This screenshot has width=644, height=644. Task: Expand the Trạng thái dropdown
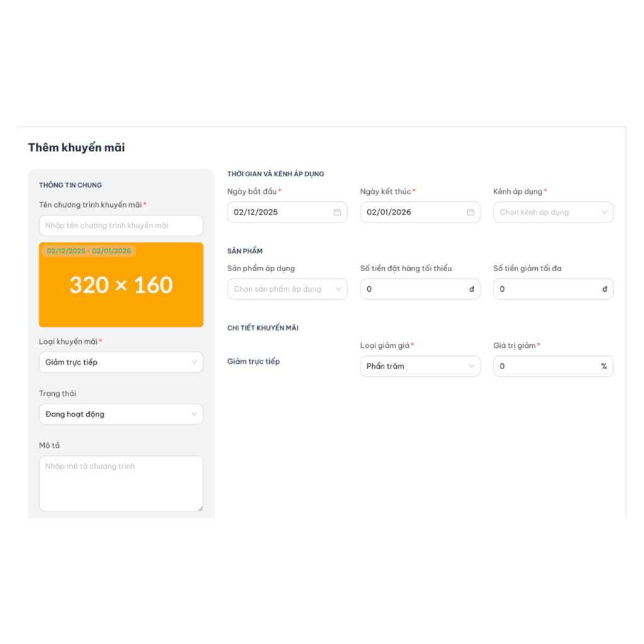coord(121,414)
